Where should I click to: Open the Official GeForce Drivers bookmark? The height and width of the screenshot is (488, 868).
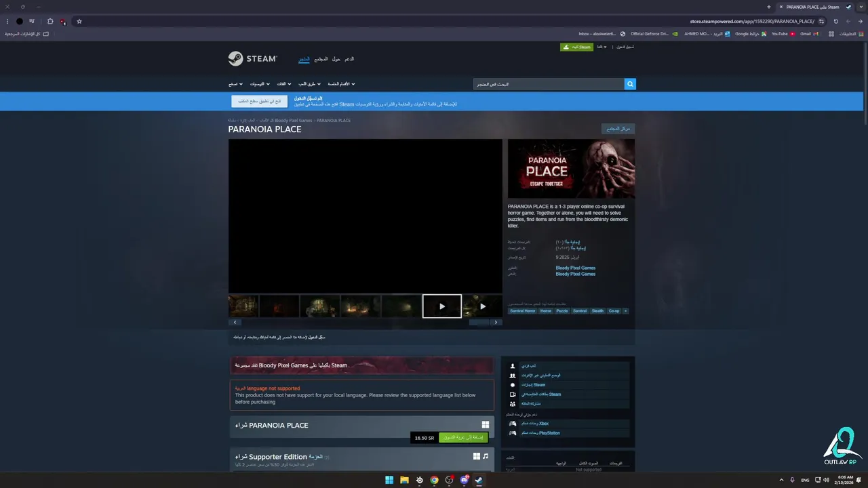[654, 34]
